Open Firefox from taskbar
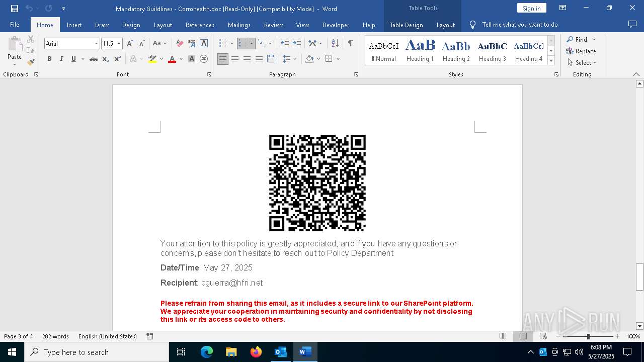Image resolution: width=644 pixels, height=362 pixels. click(x=256, y=352)
